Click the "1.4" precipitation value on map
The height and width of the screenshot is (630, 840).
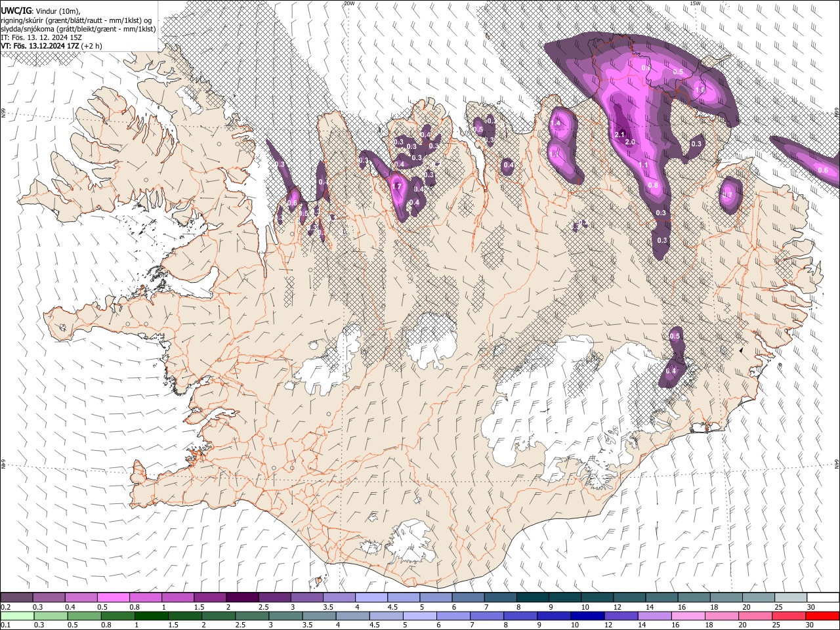click(556, 123)
